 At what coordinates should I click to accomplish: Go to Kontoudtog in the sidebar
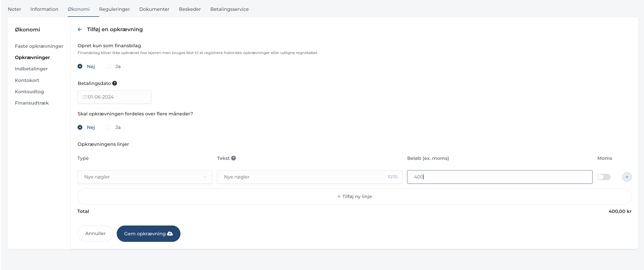point(29,92)
